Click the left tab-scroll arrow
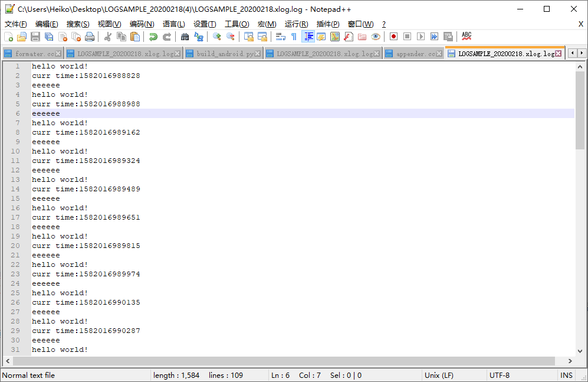The width and height of the screenshot is (588, 382). [571, 53]
